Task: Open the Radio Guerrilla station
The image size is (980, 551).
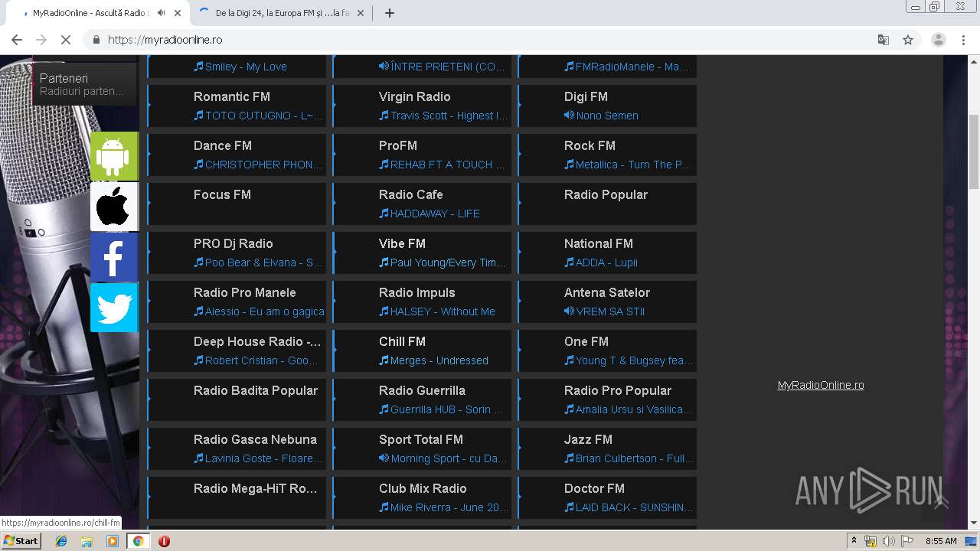Action: pyautogui.click(x=422, y=399)
